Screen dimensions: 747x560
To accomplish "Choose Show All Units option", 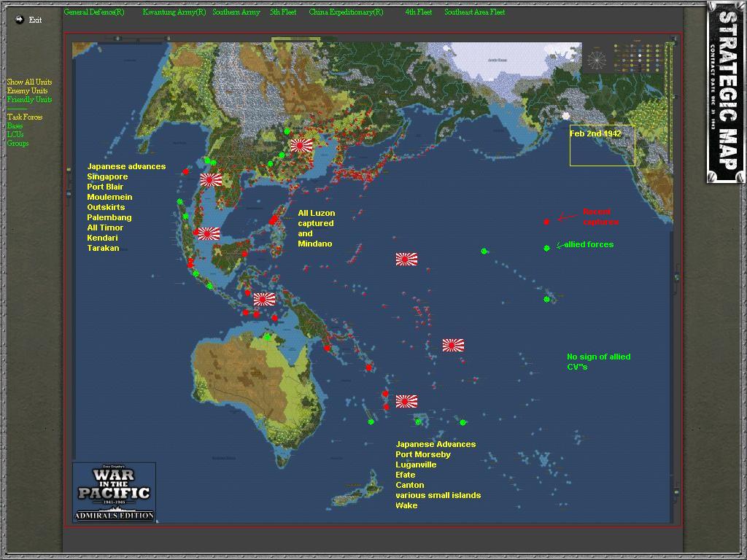I will (29, 82).
